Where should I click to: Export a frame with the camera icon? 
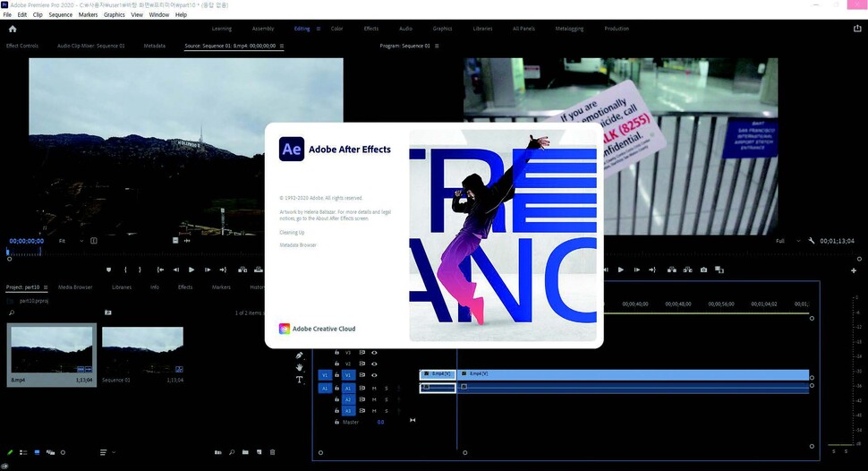(x=703, y=270)
